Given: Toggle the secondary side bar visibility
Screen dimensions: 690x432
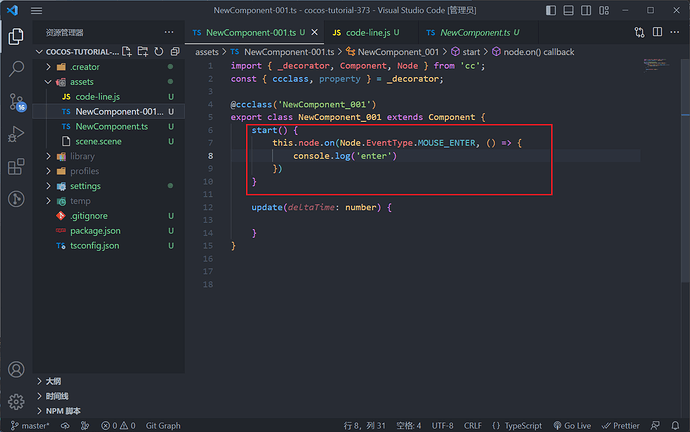Looking at the screenshot, I should click(x=586, y=10).
